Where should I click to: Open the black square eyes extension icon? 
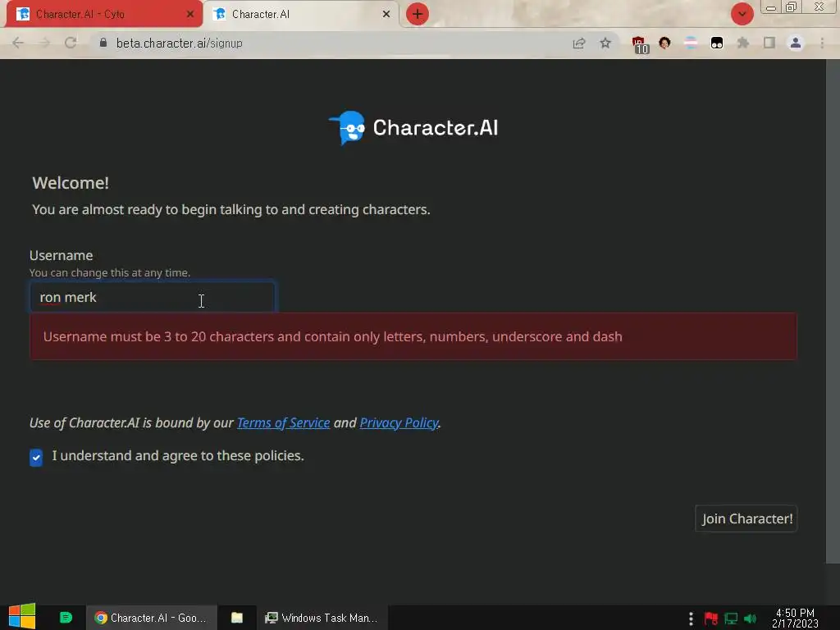[x=717, y=43]
